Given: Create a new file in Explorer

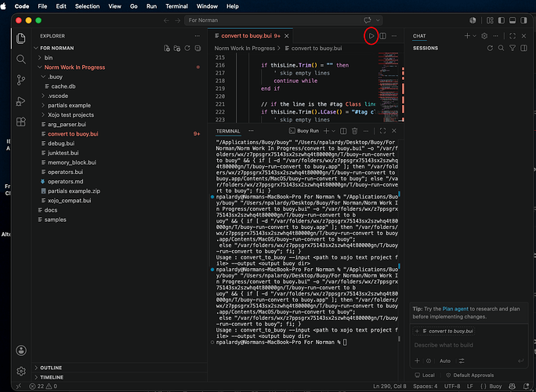Looking at the screenshot, I should (166, 49).
